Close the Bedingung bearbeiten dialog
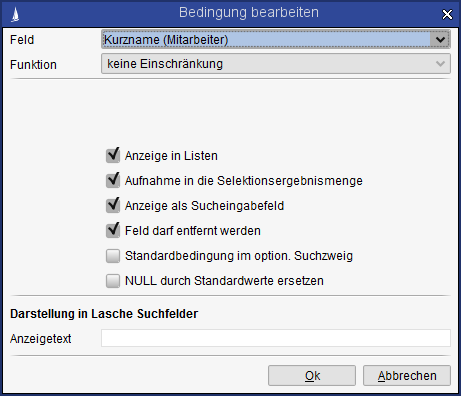Image resolution: width=461 pixels, height=396 pixels. (447, 15)
